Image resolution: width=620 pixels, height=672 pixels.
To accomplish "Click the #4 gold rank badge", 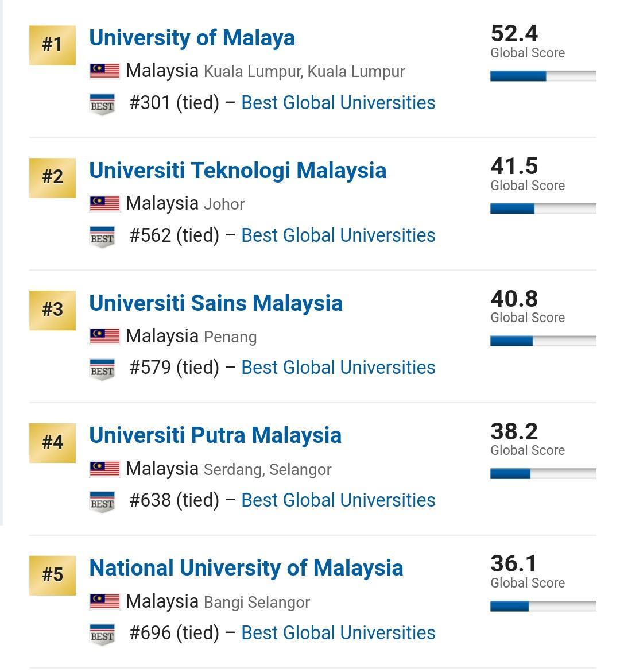I will (x=52, y=443).
